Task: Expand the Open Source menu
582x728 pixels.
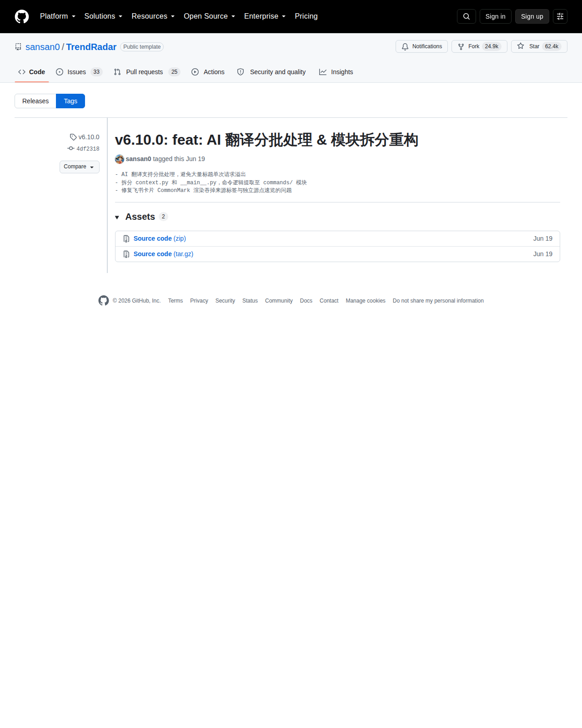Action: [x=210, y=16]
